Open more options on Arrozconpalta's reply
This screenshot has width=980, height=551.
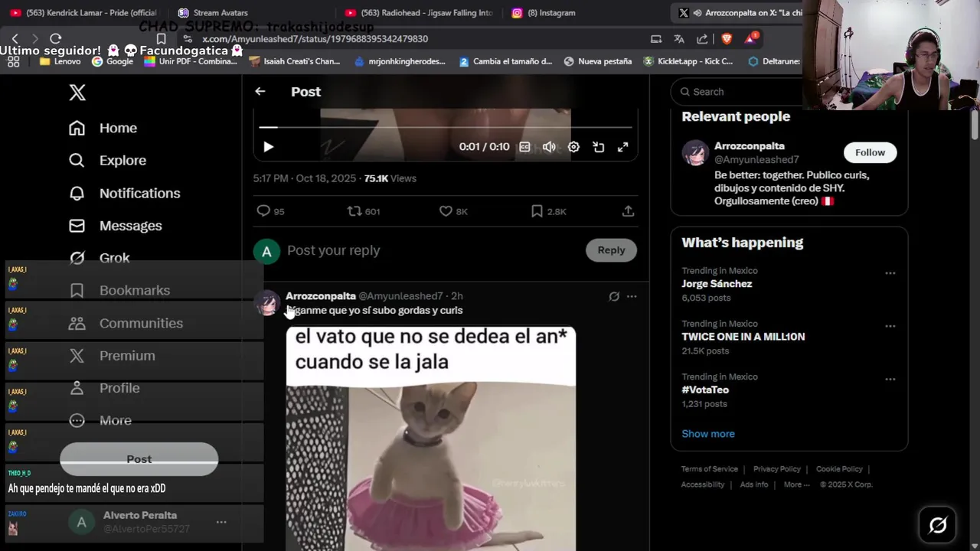(632, 296)
